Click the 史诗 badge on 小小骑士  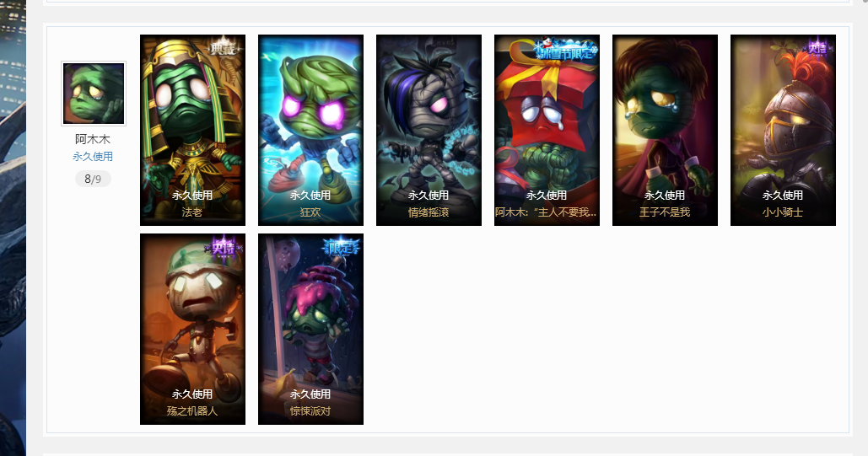tap(818, 48)
